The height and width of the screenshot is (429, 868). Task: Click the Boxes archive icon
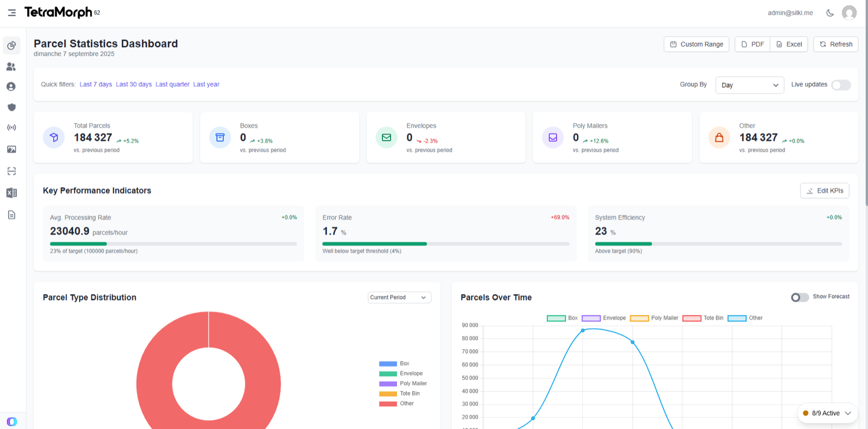[220, 137]
